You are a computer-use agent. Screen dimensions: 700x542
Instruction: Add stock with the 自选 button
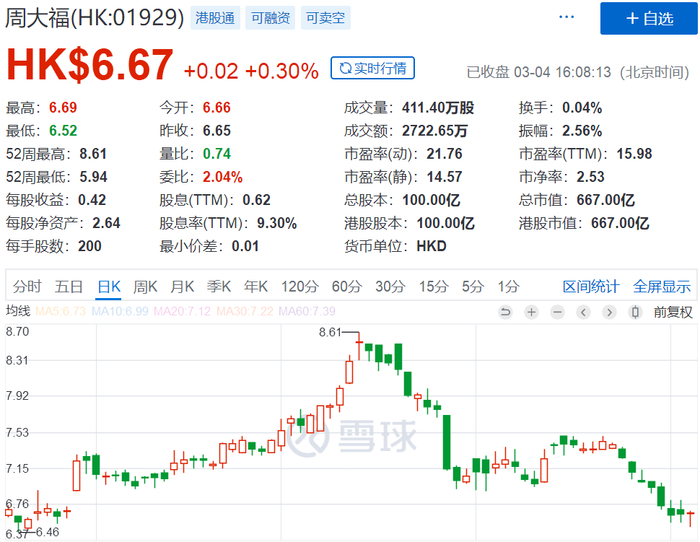tap(649, 18)
